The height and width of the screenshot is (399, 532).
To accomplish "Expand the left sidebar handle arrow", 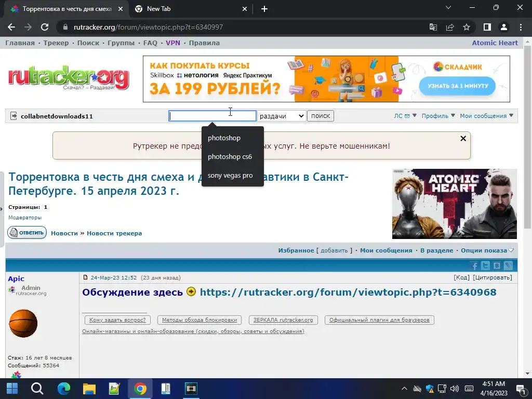I will pos(2,209).
